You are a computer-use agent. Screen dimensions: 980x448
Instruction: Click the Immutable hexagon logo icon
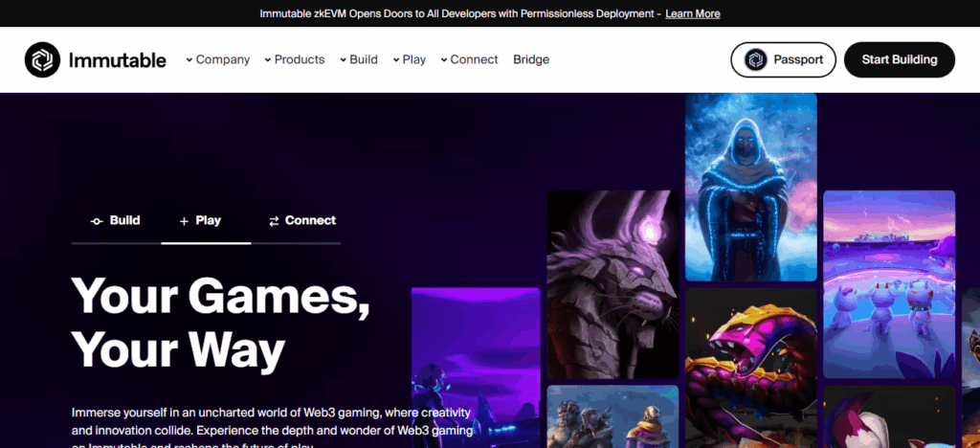click(42, 59)
